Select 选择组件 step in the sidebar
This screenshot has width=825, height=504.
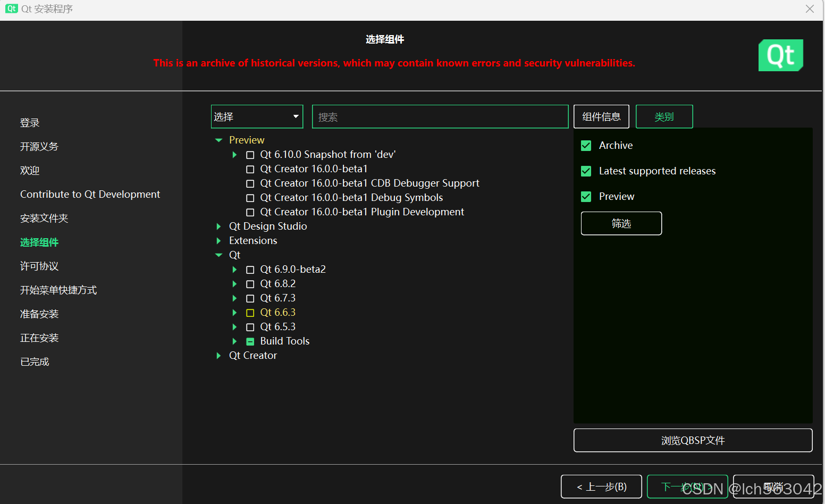point(39,242)
